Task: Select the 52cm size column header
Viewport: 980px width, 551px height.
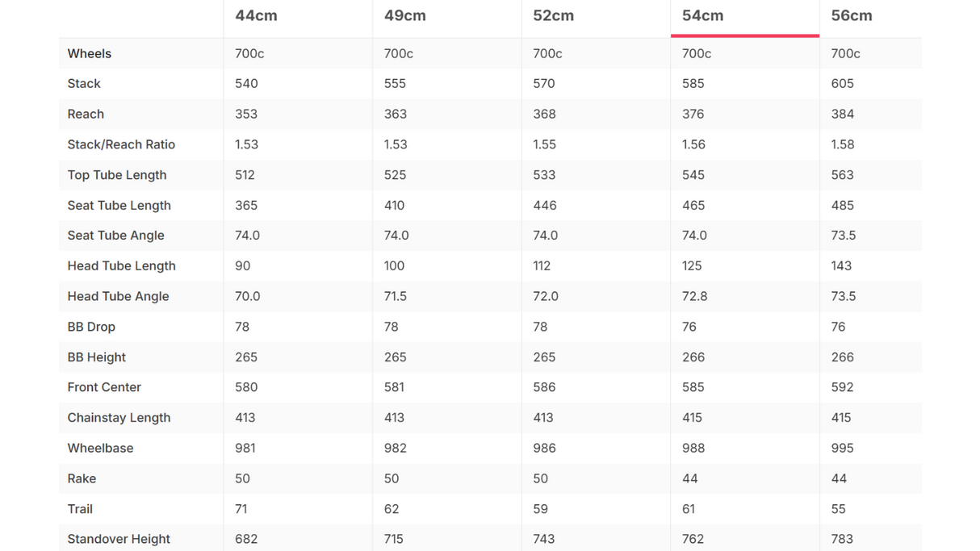Action: (x=553, y=15)
